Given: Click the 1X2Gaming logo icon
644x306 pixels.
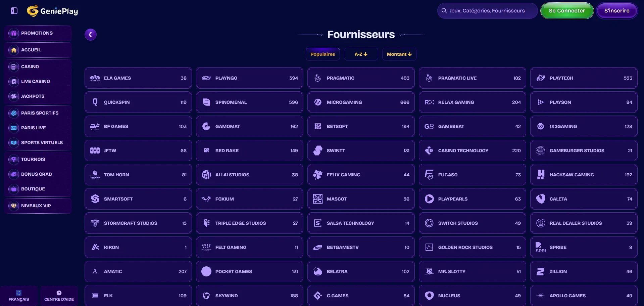Looking at the screenshot, I should [x=541, y=126].
